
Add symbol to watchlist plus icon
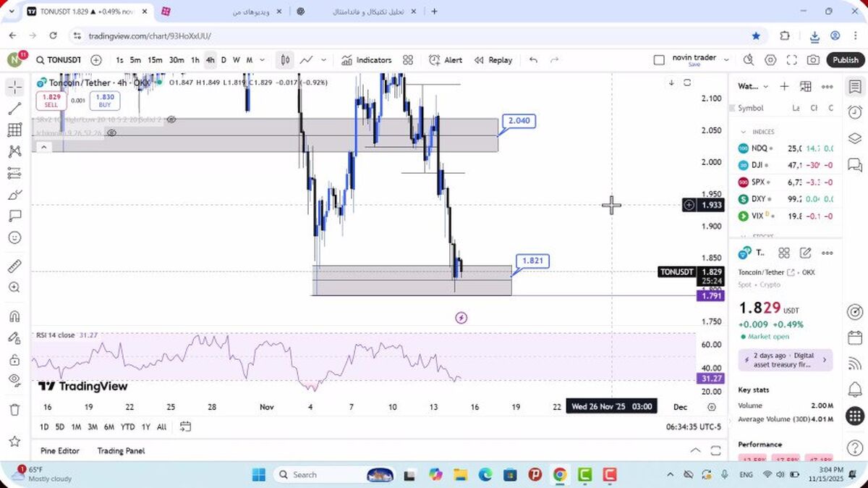784,86
